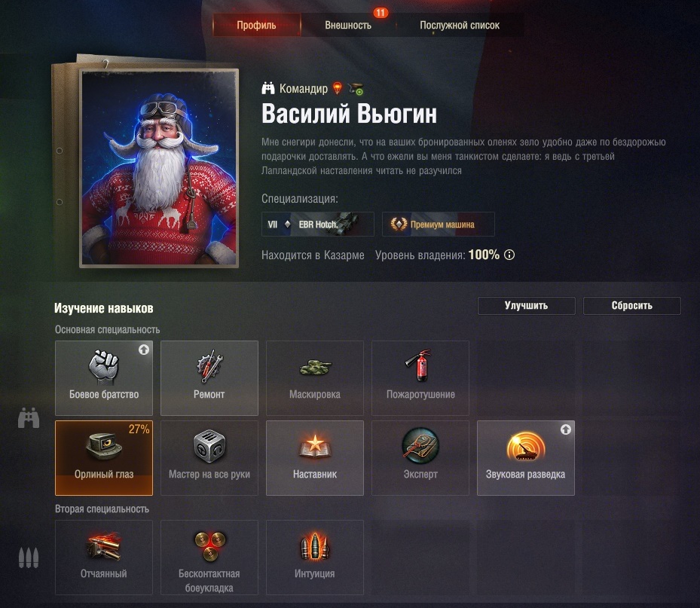Click the Улучшить button
Screen dimensions: 700x608
coord(527,306)
